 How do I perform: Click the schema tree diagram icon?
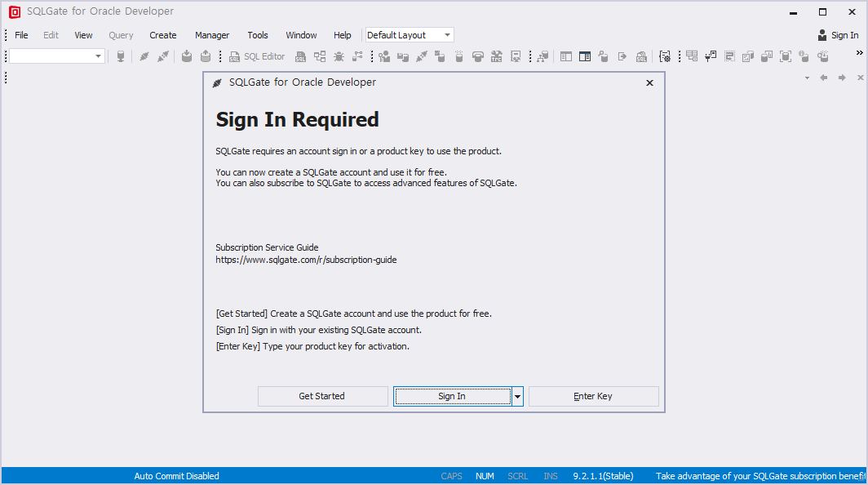[320, 56]
